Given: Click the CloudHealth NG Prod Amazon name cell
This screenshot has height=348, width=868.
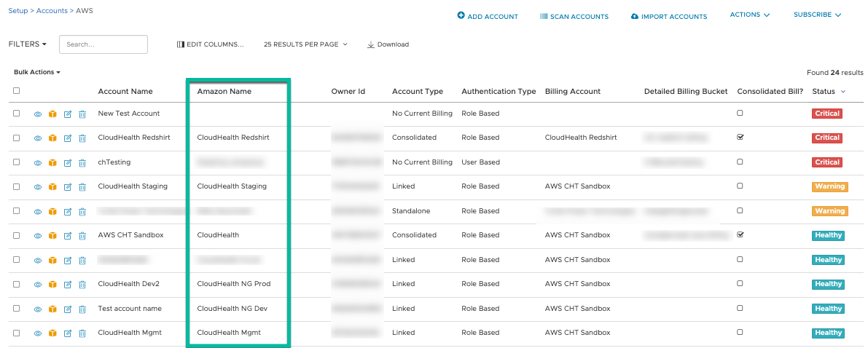Looking at the screenshot, I should [x=234, y=284].
